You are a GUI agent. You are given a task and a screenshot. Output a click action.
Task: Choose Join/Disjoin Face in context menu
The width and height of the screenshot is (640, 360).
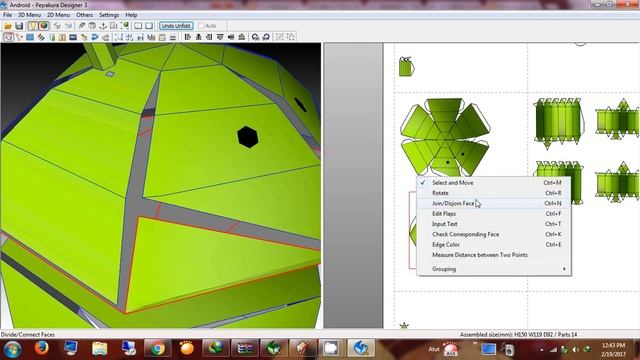pyautogui.click(x=493, y=203)
